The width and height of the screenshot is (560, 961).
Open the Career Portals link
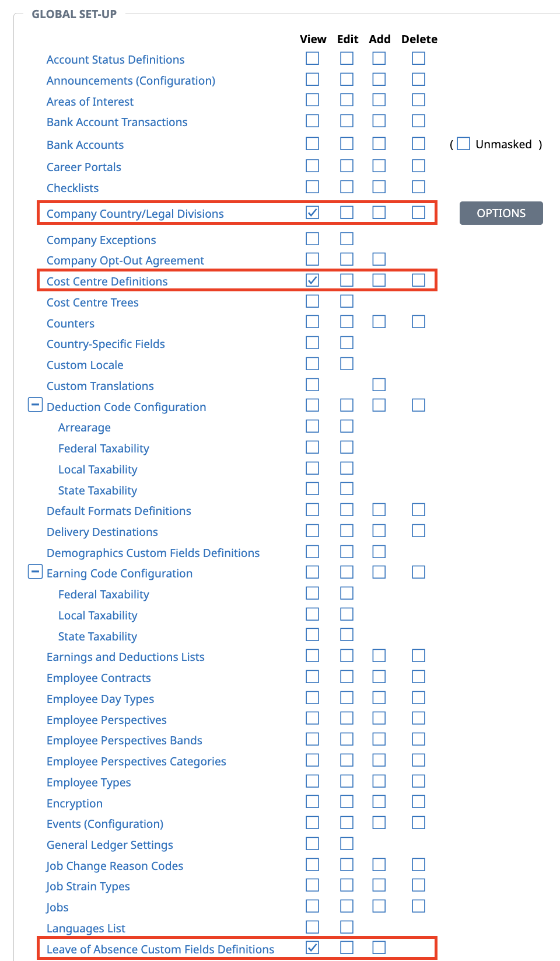84,167
